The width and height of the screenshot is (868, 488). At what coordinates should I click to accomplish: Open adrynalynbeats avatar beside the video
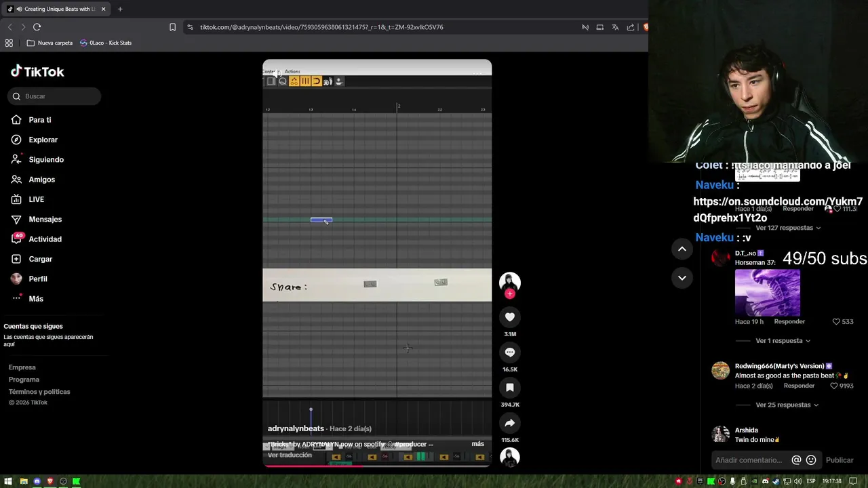click(510, 282)
